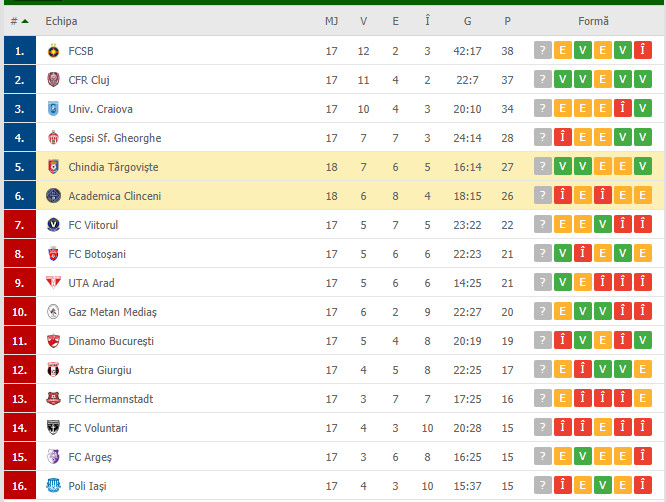Click the FCSB club crest icon
The height and width of the screenshot is (502, 666).
point(53,51)
